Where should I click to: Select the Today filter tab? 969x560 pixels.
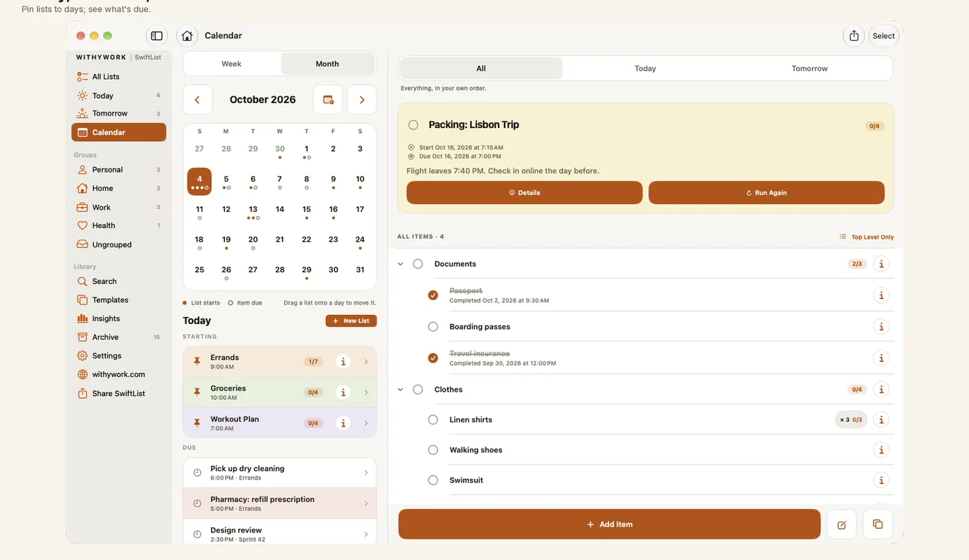[645, 69]
